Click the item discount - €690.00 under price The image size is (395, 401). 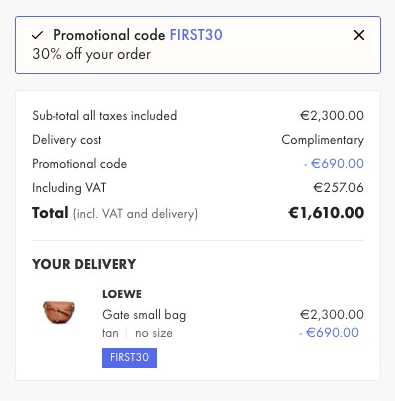click(329, 333)
